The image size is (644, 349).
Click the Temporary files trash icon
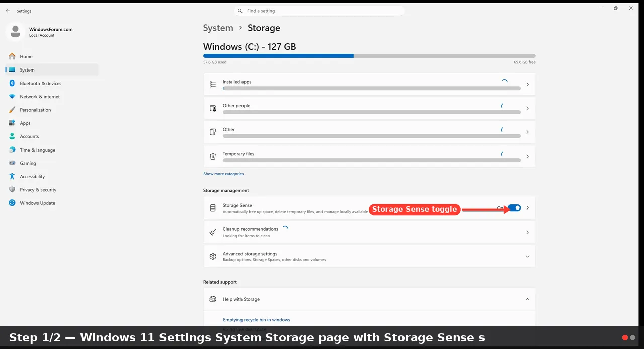point(213,156)
